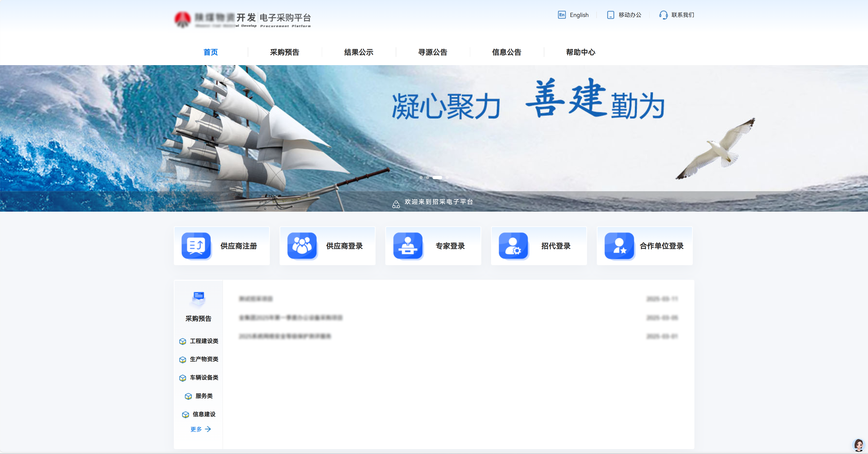Switch to 信息公告 navigation item
This screenshot has width=868, height=454.
click(506, 52)
